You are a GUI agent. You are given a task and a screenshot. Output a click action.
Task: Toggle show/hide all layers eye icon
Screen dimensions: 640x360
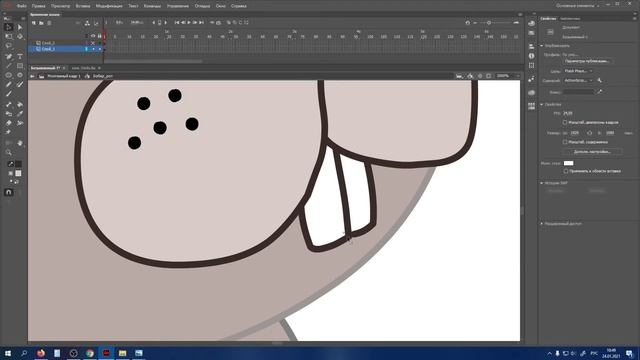coord(93,36)
